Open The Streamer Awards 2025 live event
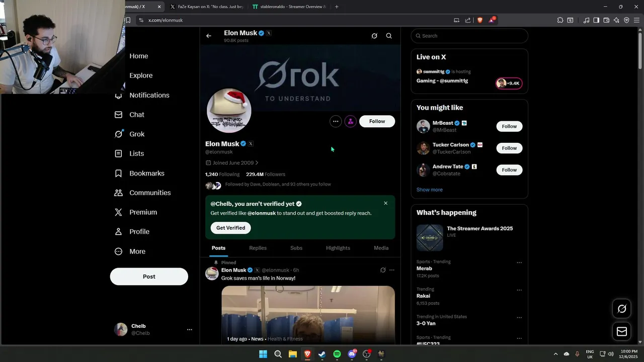Screen dimensions: 644x362 tap(469, 237)
